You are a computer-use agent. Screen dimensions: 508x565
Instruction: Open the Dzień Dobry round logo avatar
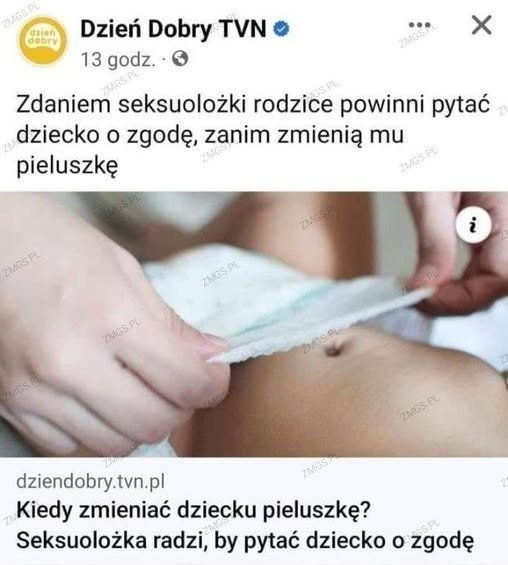(x=43, y=41)
